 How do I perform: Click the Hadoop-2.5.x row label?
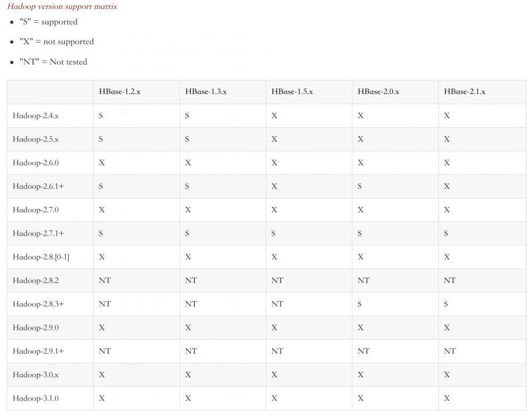pos(36,139)
